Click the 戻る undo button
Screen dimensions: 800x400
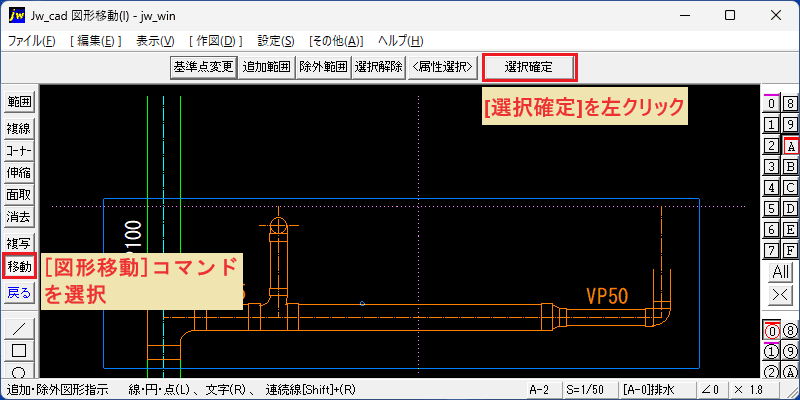pos(19,293)
